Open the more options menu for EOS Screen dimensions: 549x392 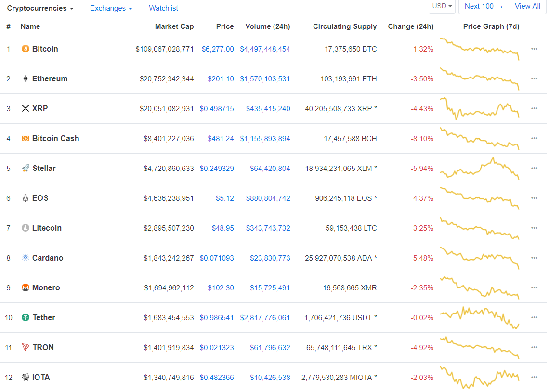tap(534, 198)
